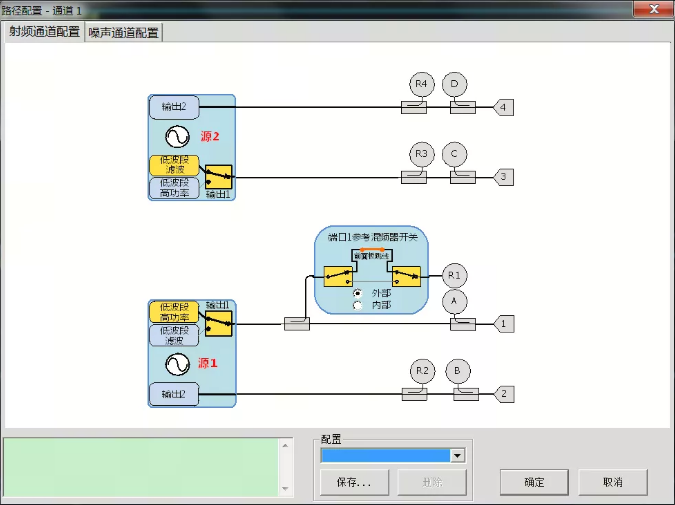Click the R2 receiver circle

click(422, 371)
